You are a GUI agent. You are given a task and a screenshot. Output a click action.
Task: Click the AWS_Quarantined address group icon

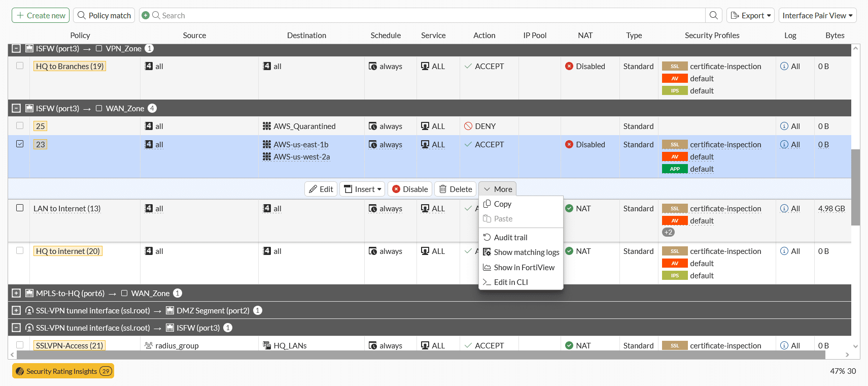tap(267, 126)
